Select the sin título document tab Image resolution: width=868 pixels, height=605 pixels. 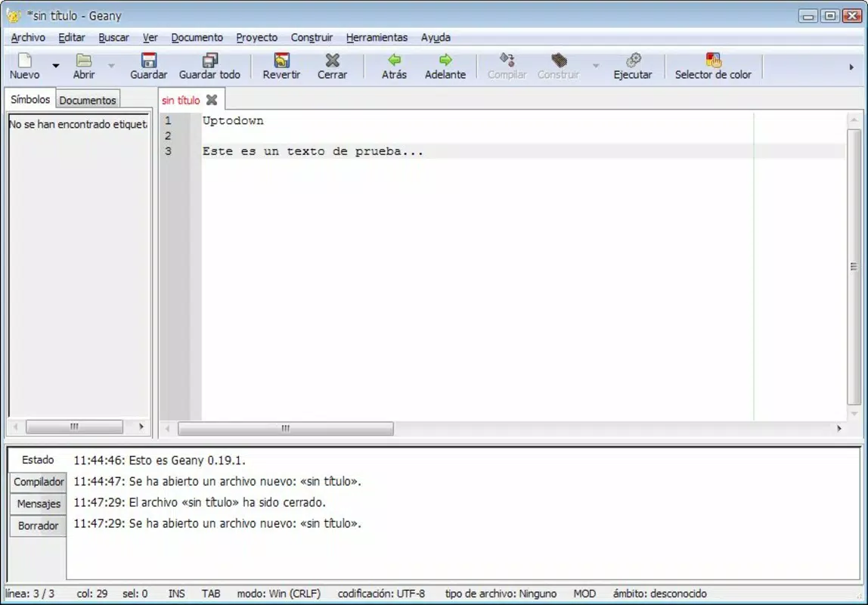click(x=181, y=100)
